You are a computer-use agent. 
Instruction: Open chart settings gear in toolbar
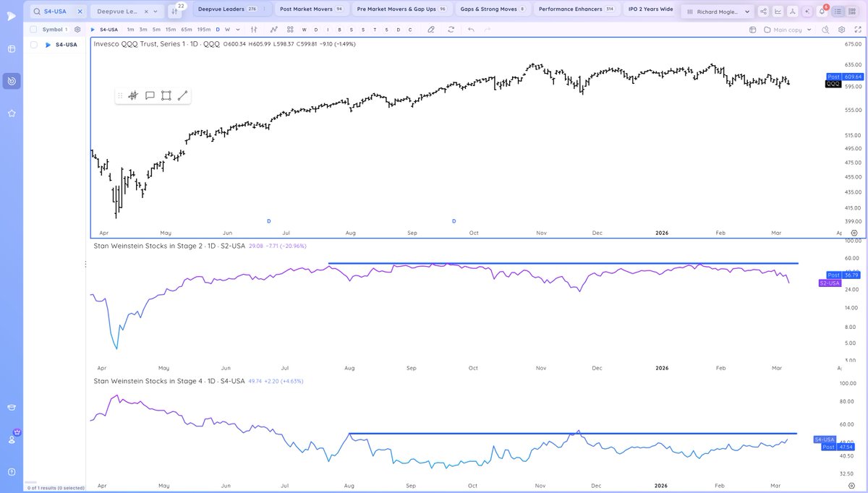841,30
